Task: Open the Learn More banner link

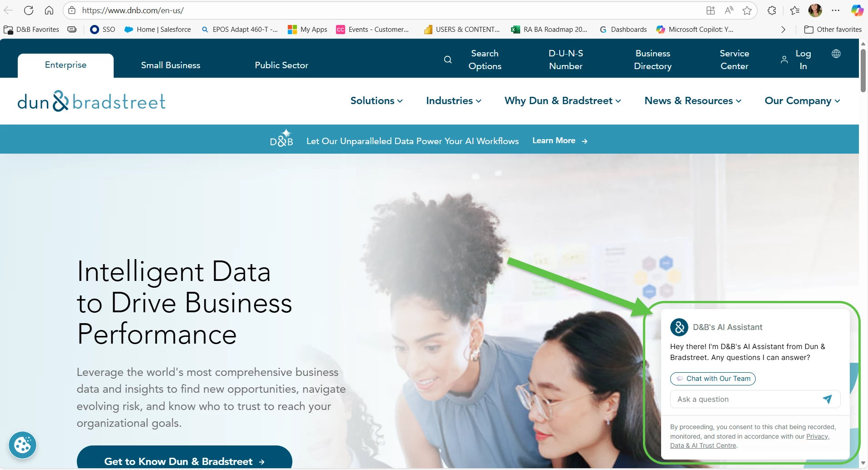Action: (x=560, y=141)
